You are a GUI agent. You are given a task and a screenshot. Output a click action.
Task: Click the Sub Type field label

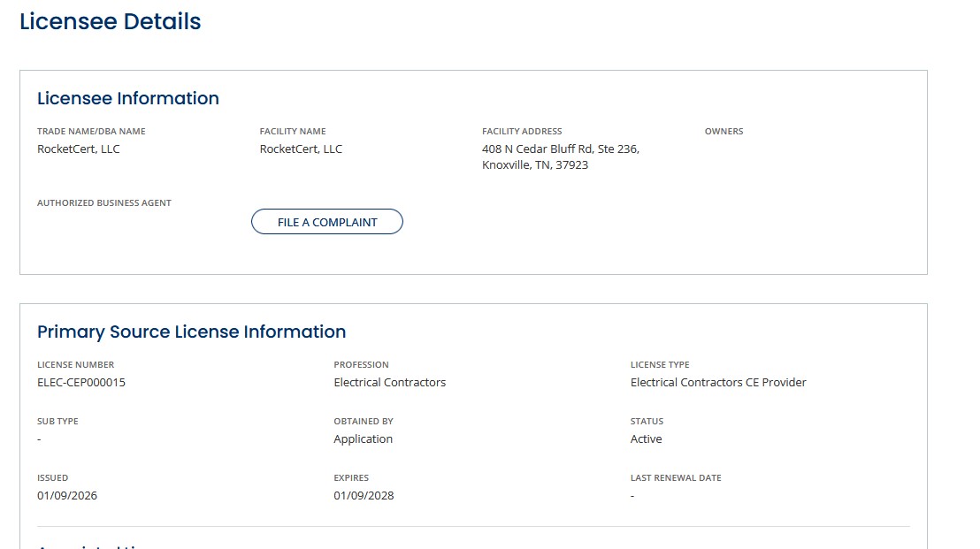(57, 422)
